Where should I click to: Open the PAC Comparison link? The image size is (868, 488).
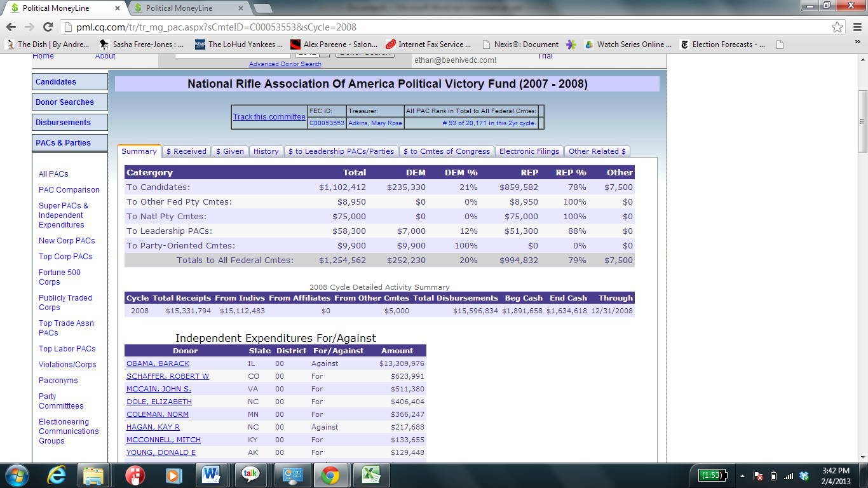coord(69,190)
